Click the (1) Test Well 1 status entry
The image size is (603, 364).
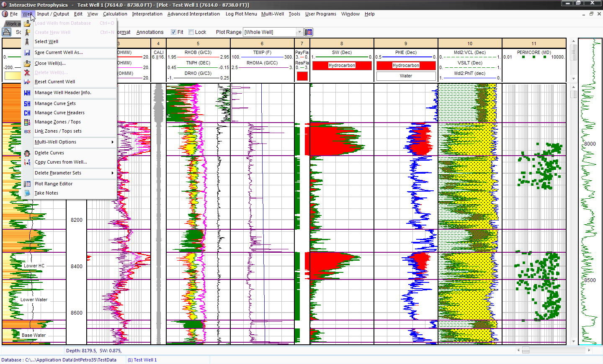142,360
